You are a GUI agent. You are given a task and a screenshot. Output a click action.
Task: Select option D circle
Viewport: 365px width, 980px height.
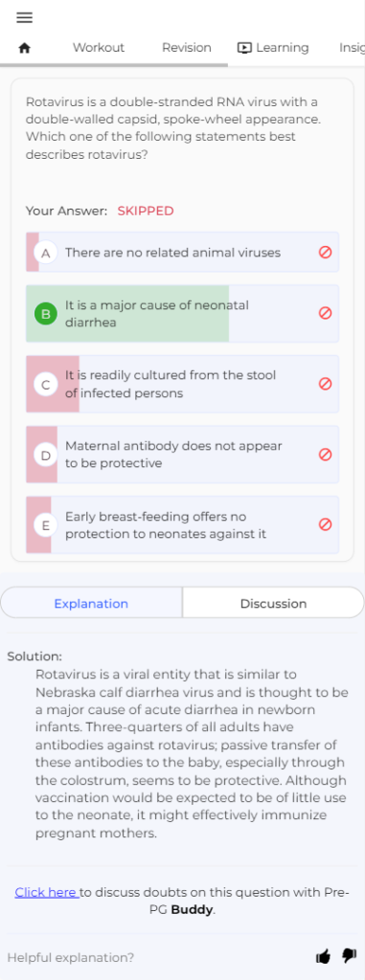coord(45,455)
